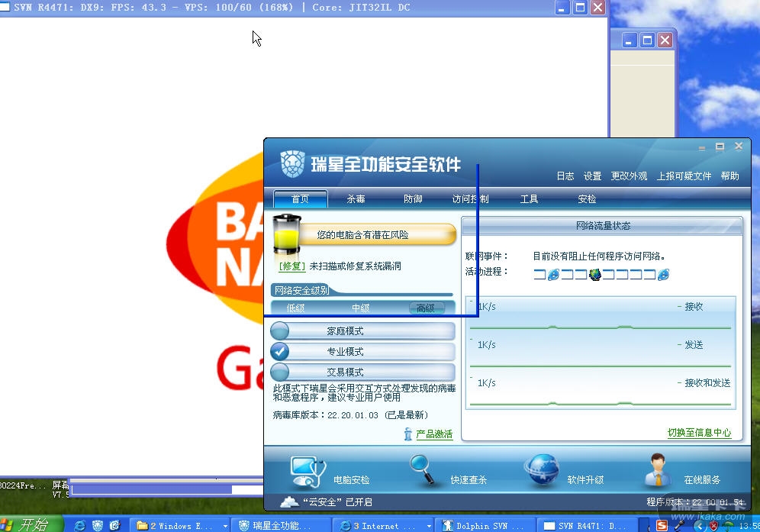Click the cloud security 云安全 icon
The height and width of the screenshot is (532, 760).
[289, 502]
